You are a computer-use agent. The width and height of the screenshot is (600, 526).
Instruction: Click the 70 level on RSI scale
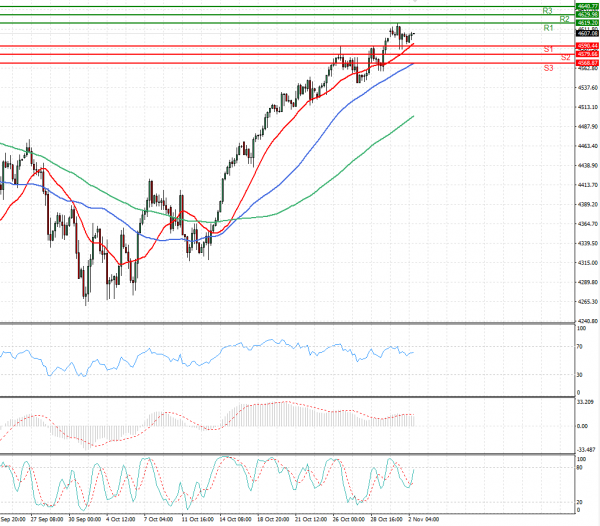click(580, 347)
